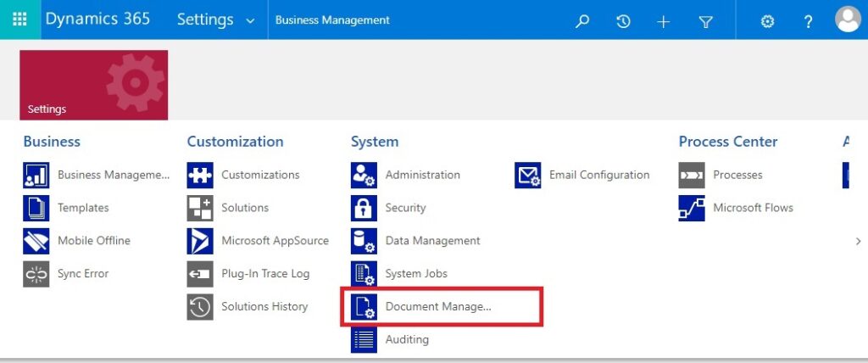This screenshot has width=868, height=363.
Task: Open advanced find funnel icon
Action: point(705,21)
